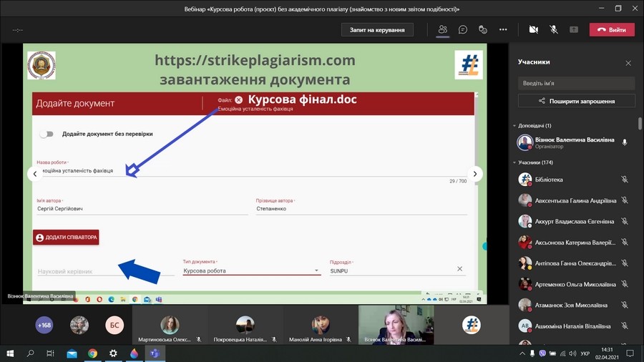Click muted mic icon for Бібліотека
Image resolution: width=644 pixels, height=362 pixels.
coord(624,180)
